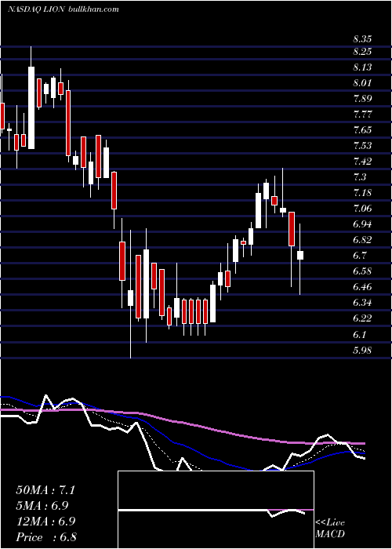Image resolution: width=392 pixels, height=549 pixels.
Task: Click the 5.98 price axis label
Action: (362, 351)
